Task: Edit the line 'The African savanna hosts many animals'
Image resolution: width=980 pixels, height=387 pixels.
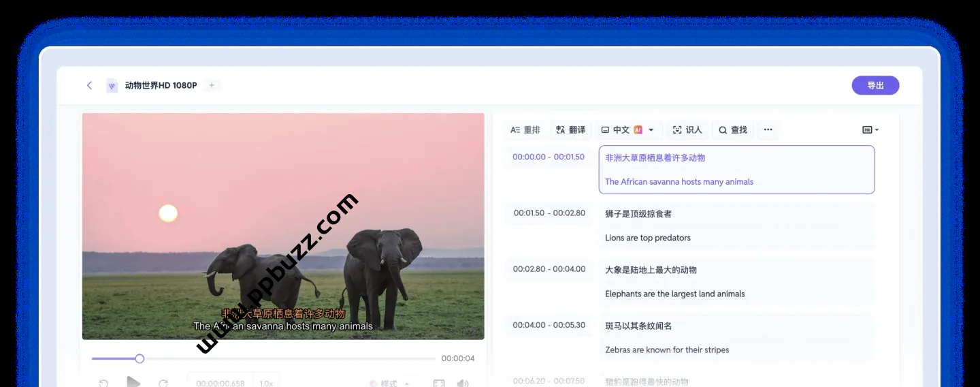Action: point(679,182)
